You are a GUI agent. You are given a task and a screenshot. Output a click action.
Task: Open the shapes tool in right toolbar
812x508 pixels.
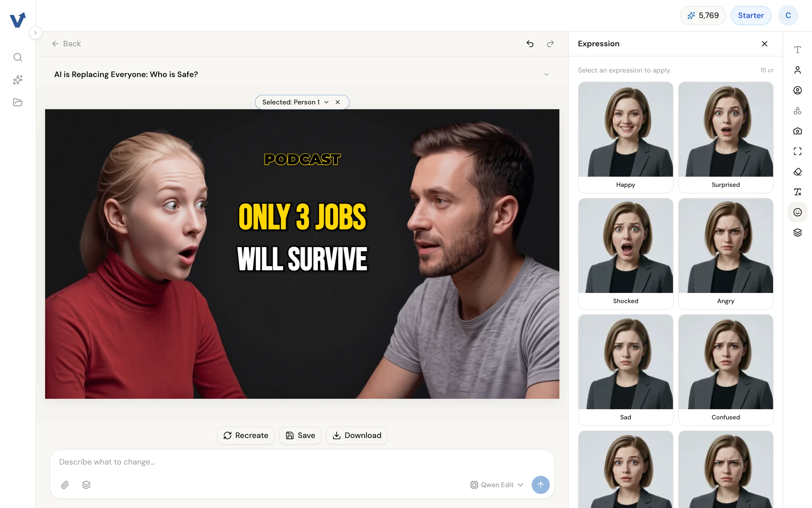point(798,111)
